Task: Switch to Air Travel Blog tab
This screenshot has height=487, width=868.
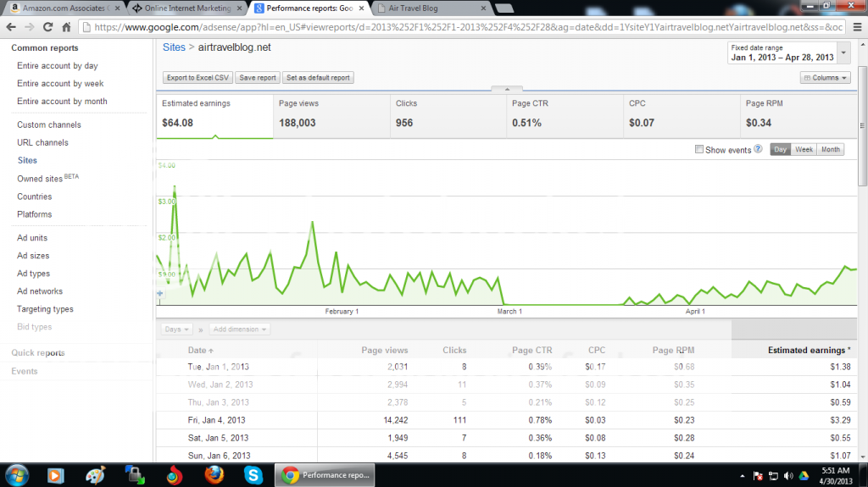Action: (431, 8)
